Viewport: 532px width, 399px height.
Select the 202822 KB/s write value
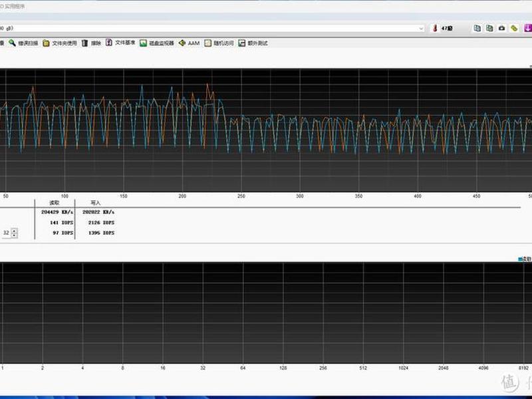[x=98, y=212]
